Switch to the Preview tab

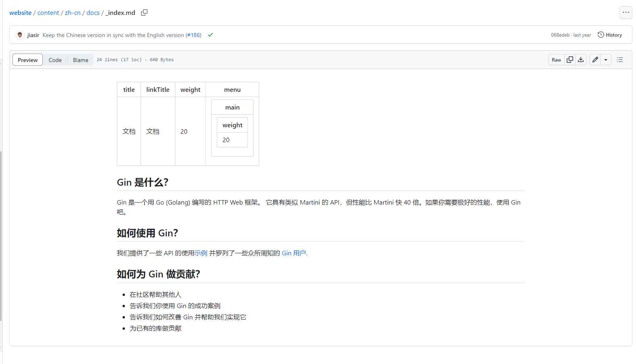pyautogui.click(x=27, y=60)
